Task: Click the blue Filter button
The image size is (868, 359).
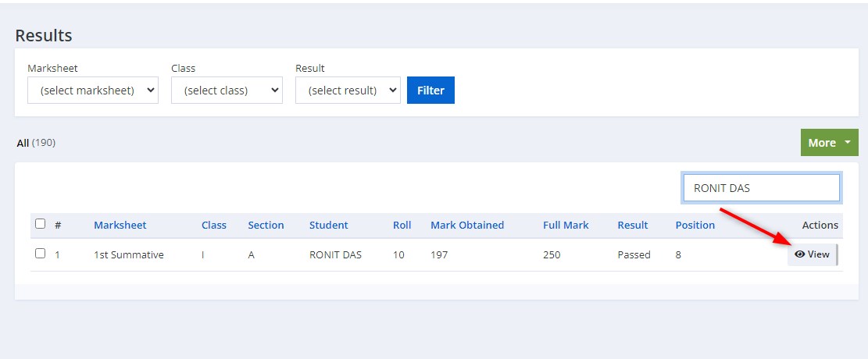Action: [430, 91]
